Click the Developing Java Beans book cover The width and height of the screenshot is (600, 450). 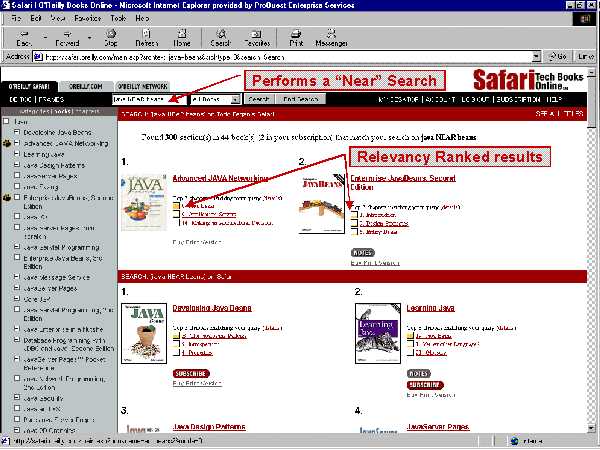[x=144, y=333]
